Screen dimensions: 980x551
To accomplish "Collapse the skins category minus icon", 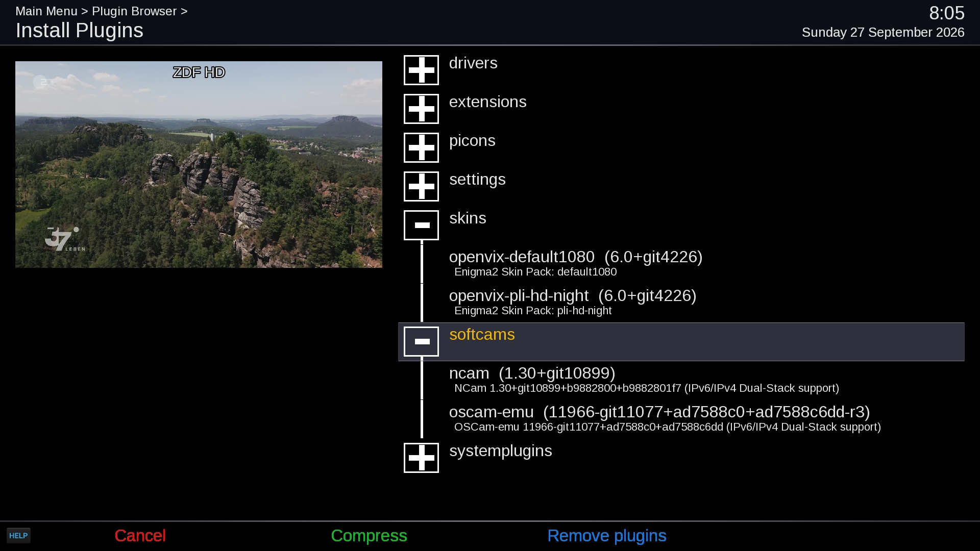I will pos(421,225).
